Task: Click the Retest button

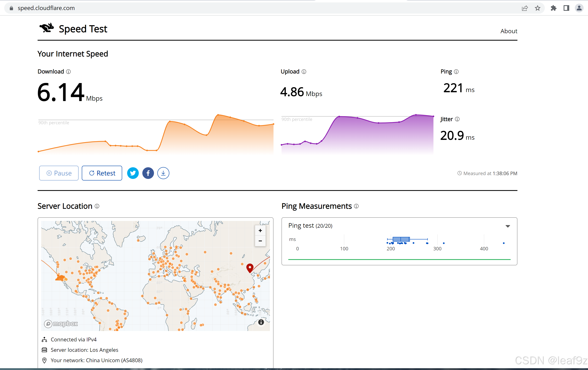Action: point(102,173)
